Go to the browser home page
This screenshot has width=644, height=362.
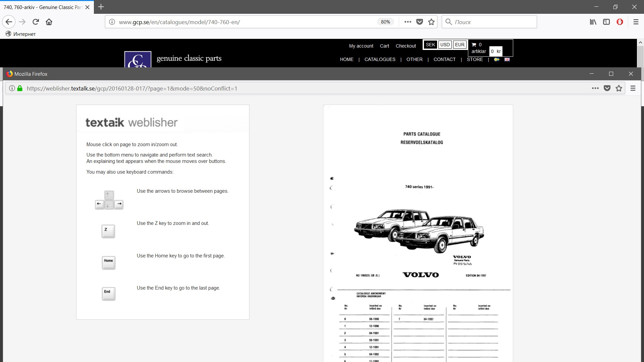tap(49, 22)
